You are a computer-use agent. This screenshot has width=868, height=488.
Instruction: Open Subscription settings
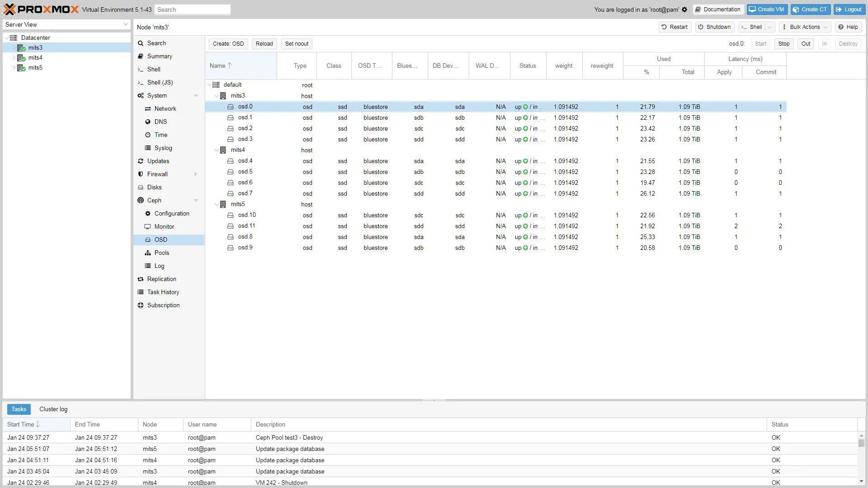(163, 305)
